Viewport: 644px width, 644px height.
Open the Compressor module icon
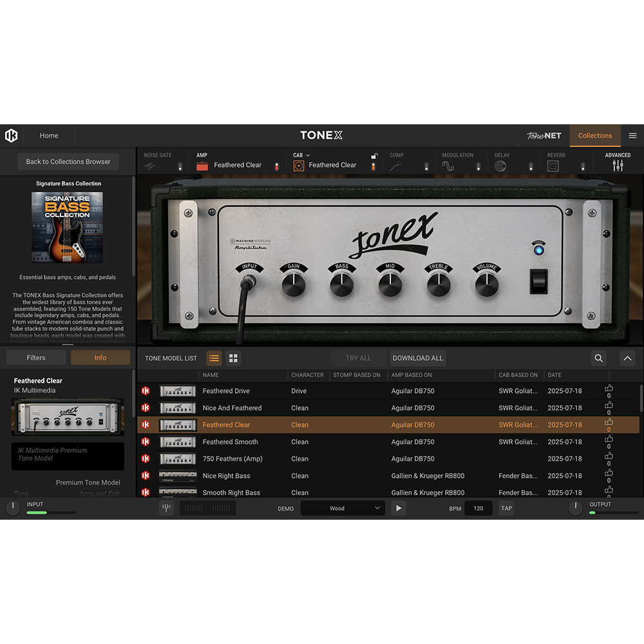coord(395,166)
